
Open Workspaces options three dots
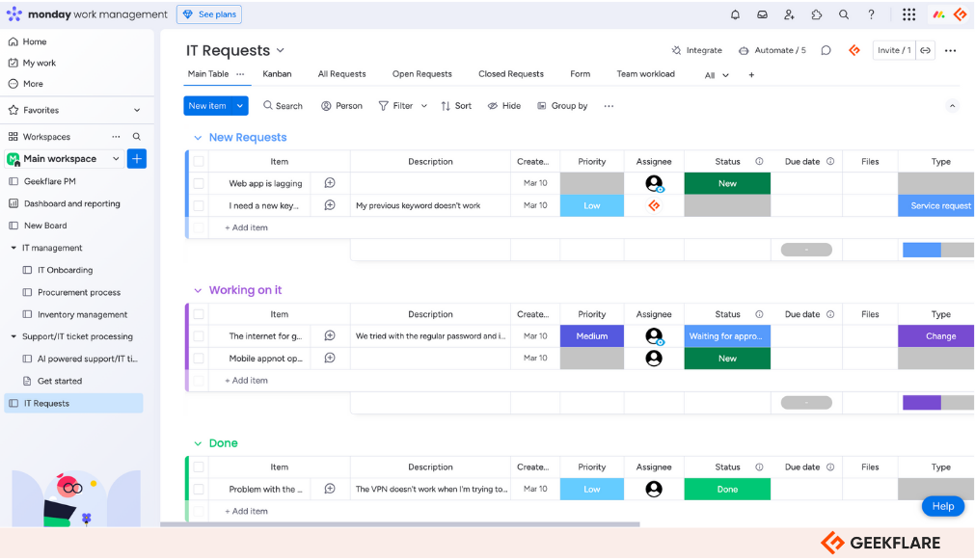(x=117, y=137)
